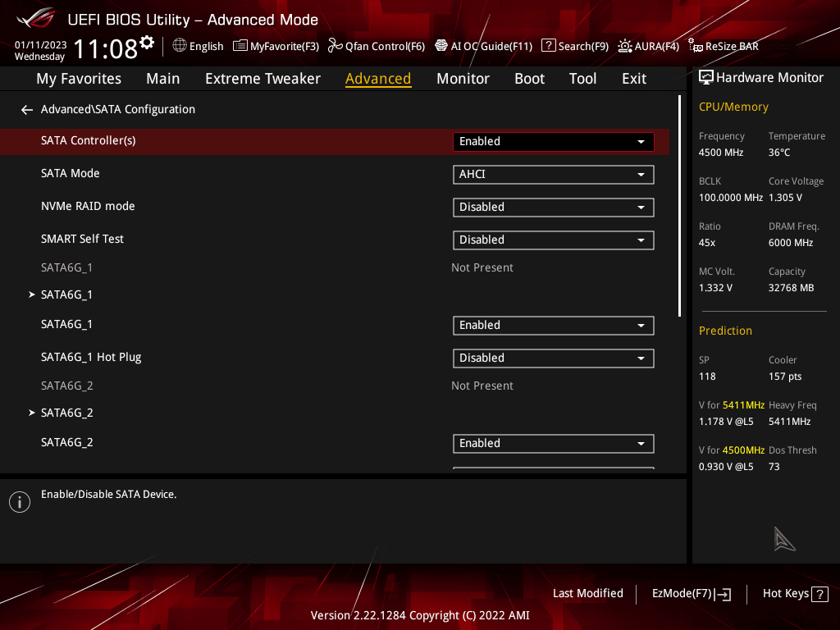Click the settings list scrollbar
840x630 pixels.
pos(680,206)
